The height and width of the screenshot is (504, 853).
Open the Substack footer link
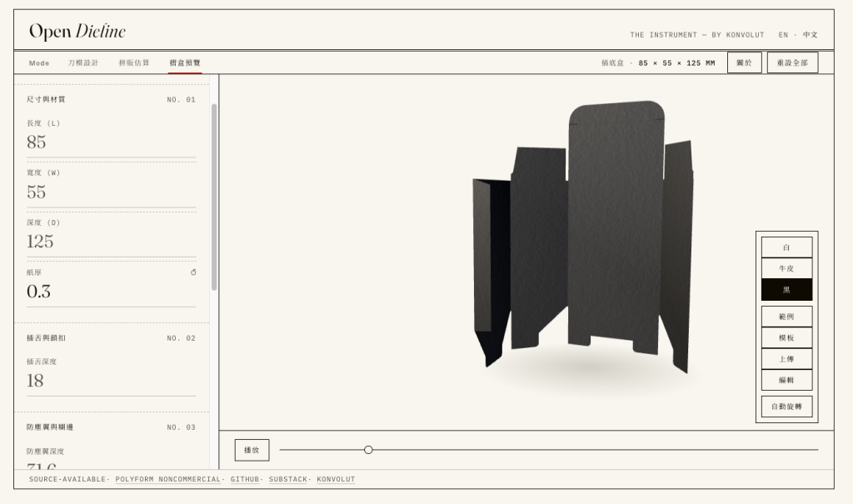[x=287, y=480]
